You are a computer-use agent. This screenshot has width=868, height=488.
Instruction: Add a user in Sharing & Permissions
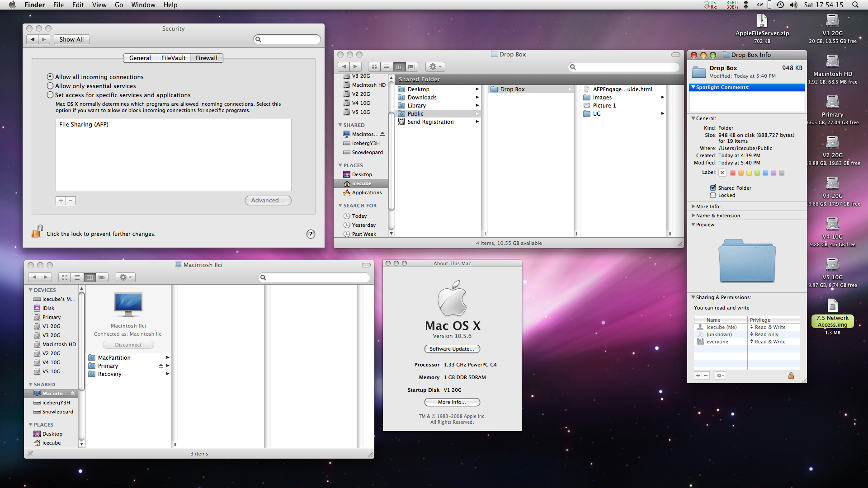(698, 375)
